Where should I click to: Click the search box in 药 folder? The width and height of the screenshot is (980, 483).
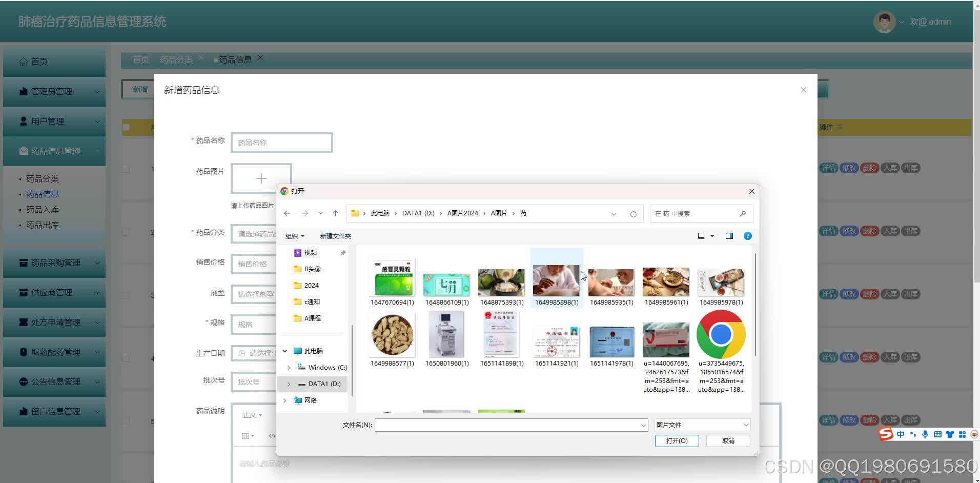[x=701, y=213]
